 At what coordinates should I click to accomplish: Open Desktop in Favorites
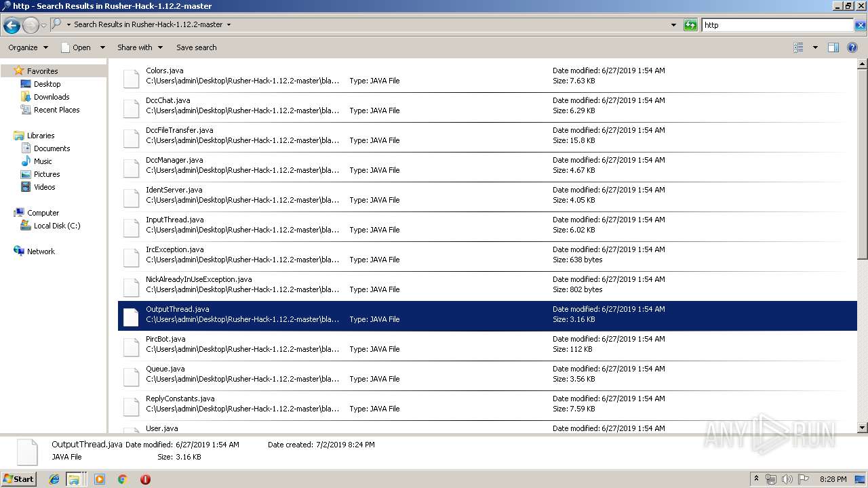[47, 84]
